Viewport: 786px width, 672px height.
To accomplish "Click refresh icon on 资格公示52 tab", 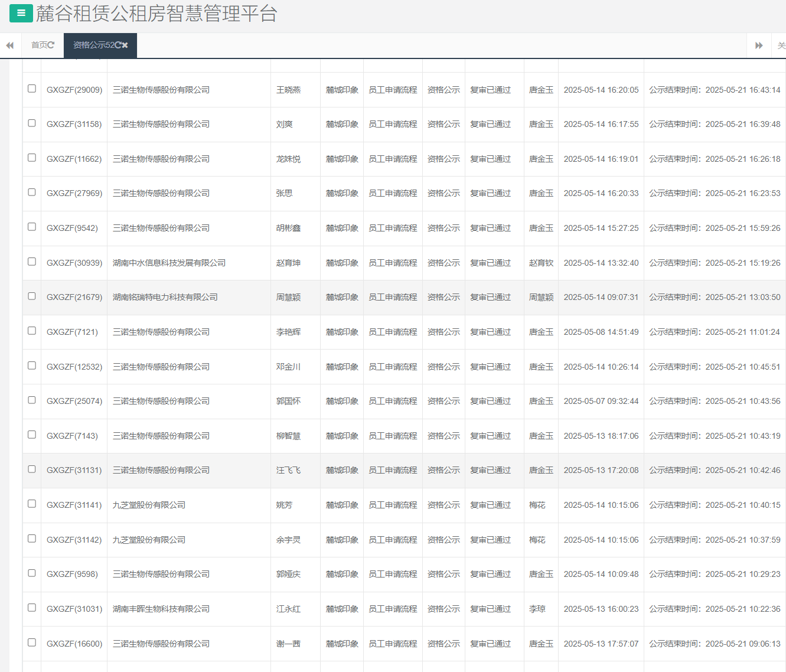I will click(118, 45).
